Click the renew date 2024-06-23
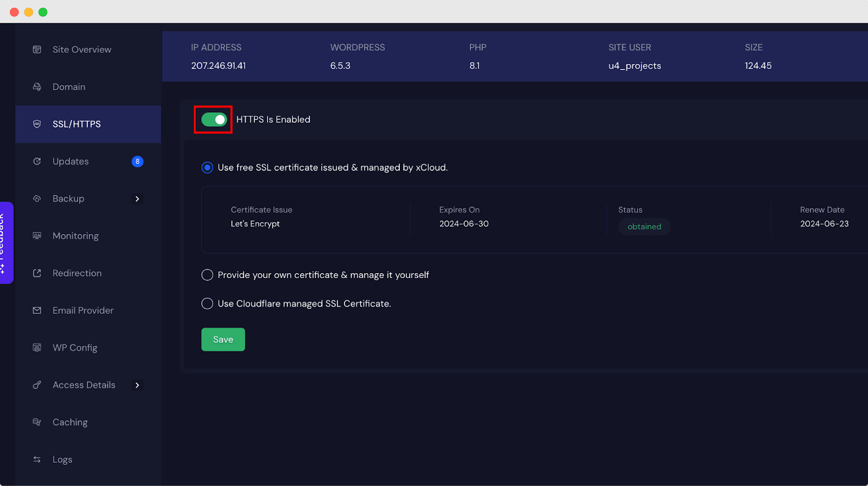This screenshot has height=486, width=868. pyautogui.click(x=824, y=224)
